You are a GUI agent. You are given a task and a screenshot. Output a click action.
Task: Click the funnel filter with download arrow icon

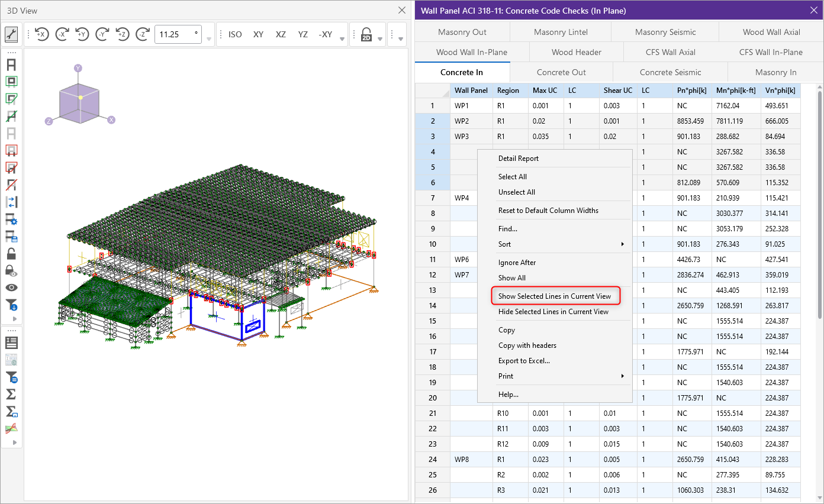click(11, 305)
